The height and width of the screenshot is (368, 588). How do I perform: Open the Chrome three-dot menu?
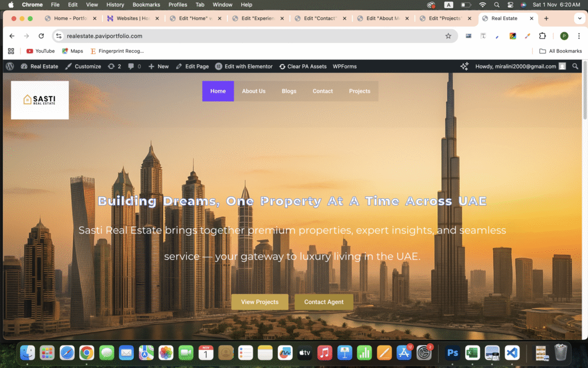578,36
